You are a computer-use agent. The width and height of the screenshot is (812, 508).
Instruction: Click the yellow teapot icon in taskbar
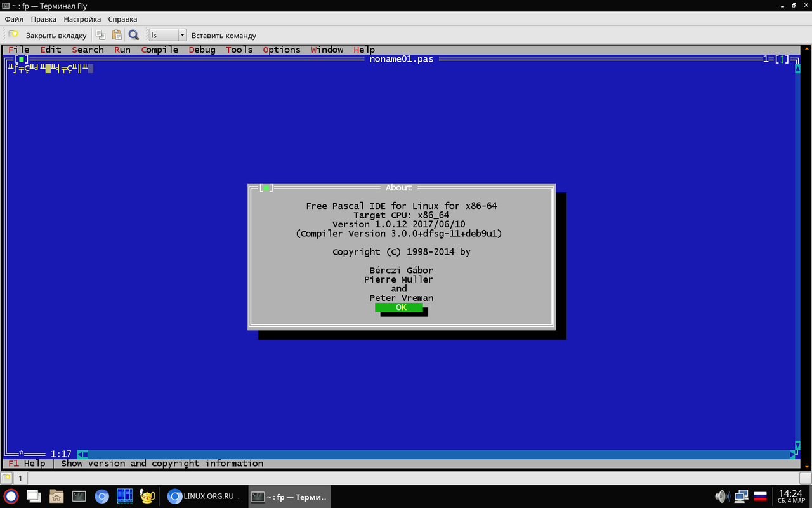pos(147,497)
